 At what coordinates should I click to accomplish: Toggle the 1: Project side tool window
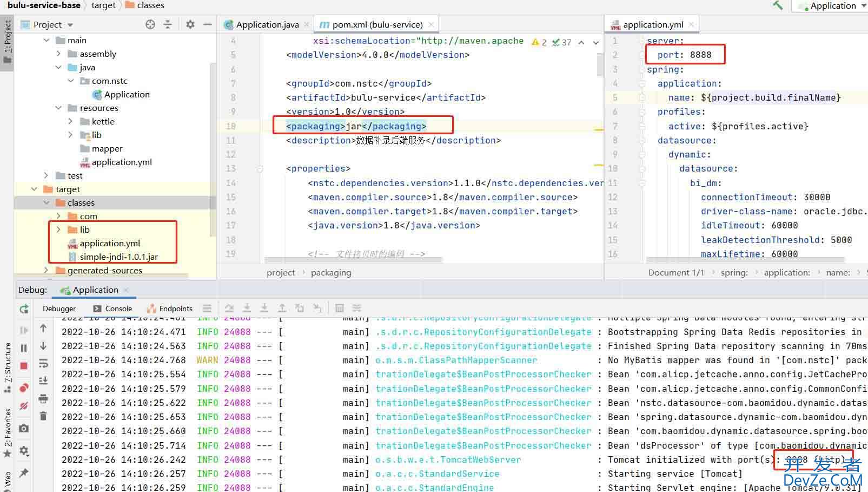[7, 42]
